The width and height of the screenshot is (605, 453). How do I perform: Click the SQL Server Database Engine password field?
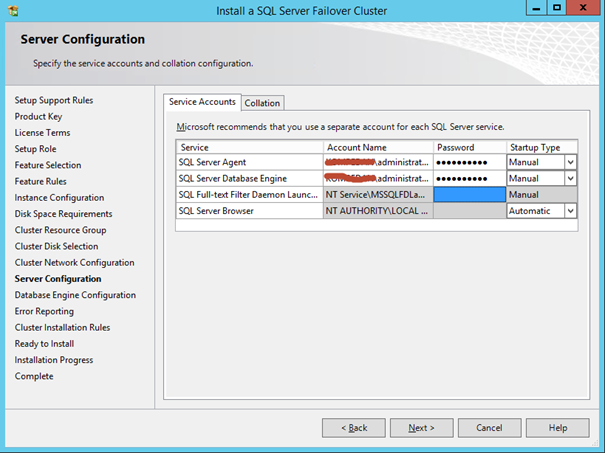[469, 178]
